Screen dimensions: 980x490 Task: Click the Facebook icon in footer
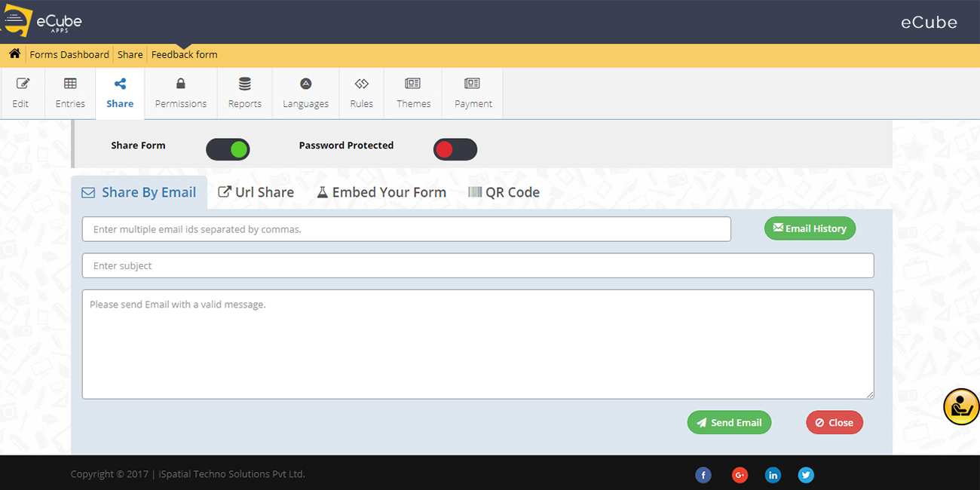[703, 475]
